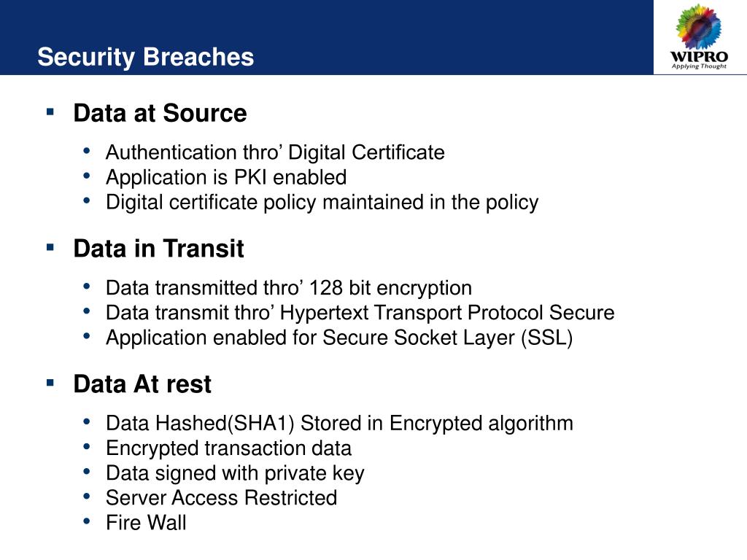Click Authentication thro' Digital Certificate line

275,153
